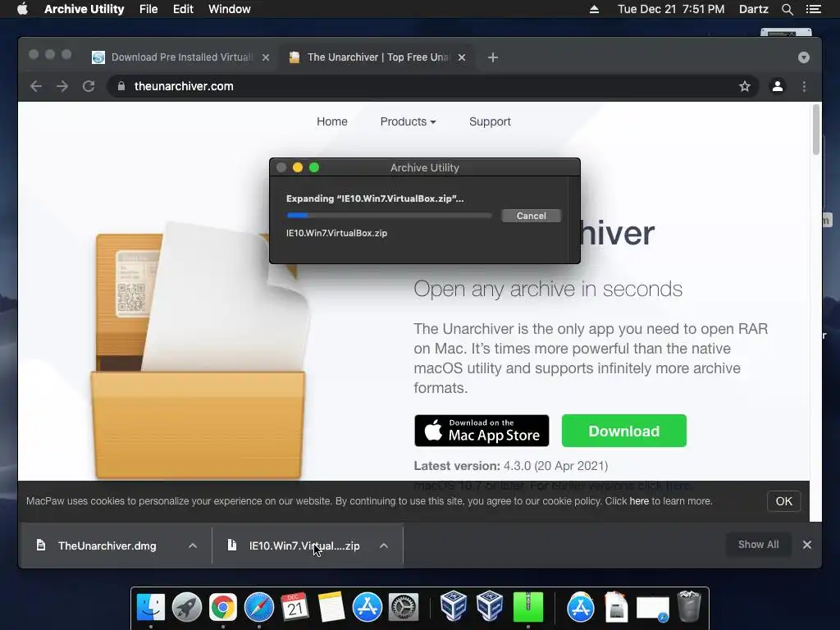Bookmark this page with star icon

(x=745, y=86)
